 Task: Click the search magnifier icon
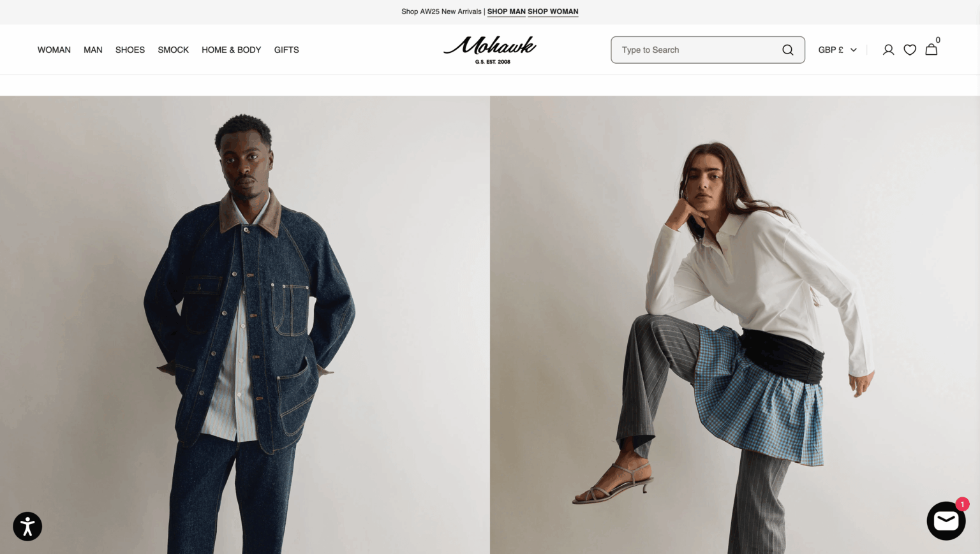(788, 50)
